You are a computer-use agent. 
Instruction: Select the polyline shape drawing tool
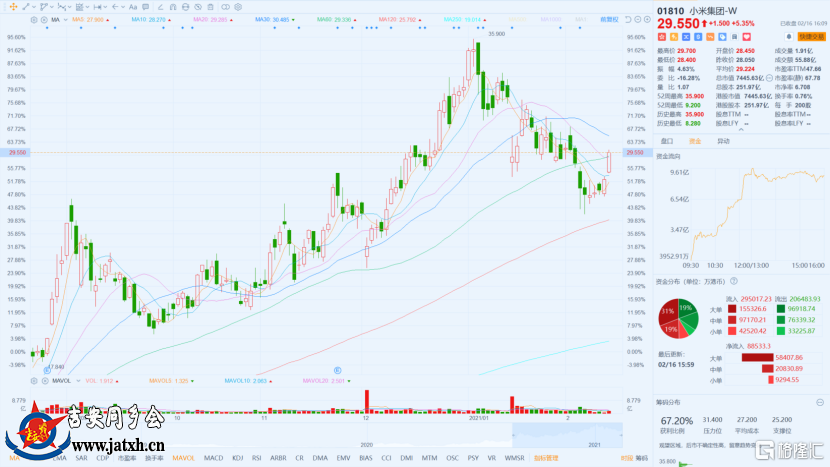[x=44, y=7]
